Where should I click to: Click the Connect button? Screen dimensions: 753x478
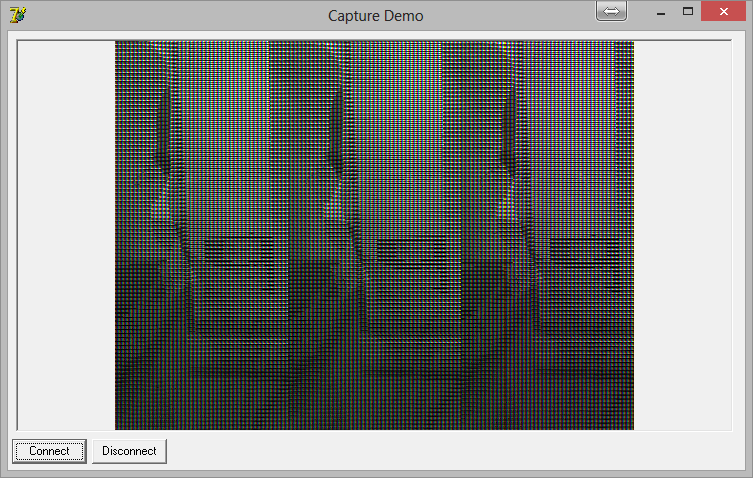pyautogui.click(x=49, y=451)
